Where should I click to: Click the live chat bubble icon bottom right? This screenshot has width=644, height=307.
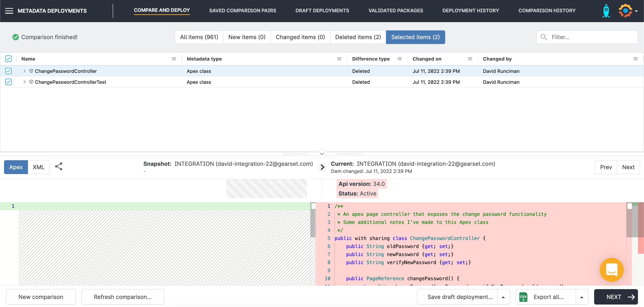pos(612,270)
